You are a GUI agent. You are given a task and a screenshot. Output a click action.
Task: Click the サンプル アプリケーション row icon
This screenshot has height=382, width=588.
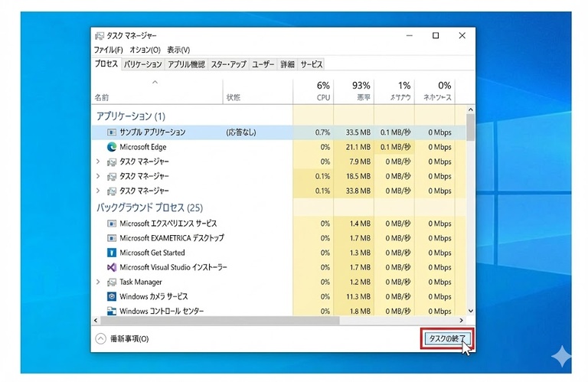pyautogui.click(x=111, y=132)
